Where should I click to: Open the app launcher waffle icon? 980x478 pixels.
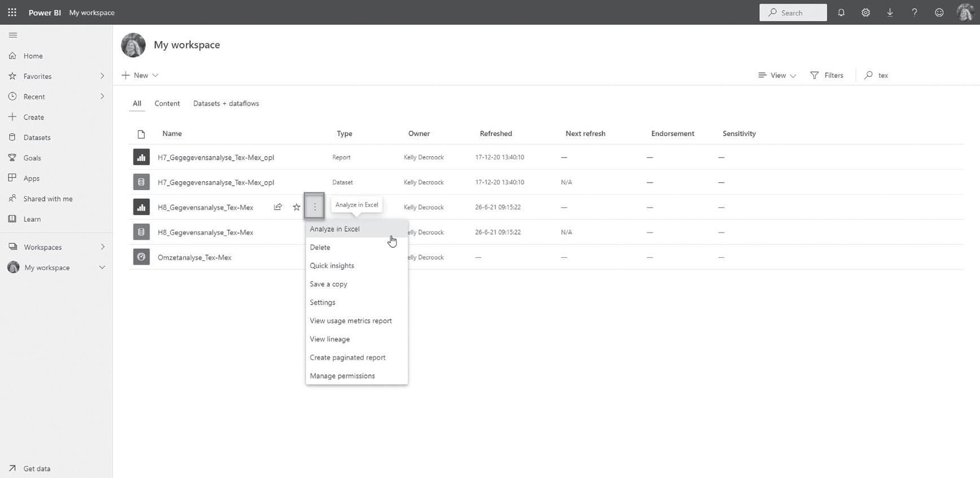click(x=12, y=12)
